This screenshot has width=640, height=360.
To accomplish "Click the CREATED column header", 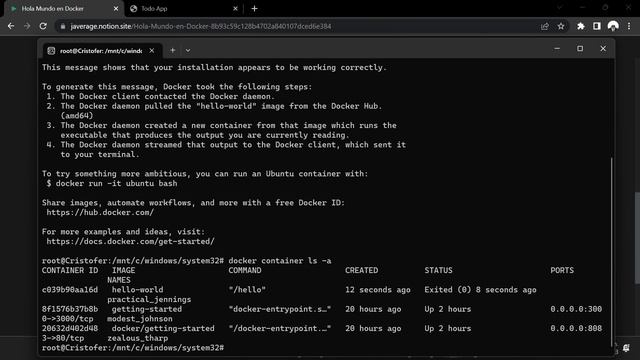I will [361, 271].
